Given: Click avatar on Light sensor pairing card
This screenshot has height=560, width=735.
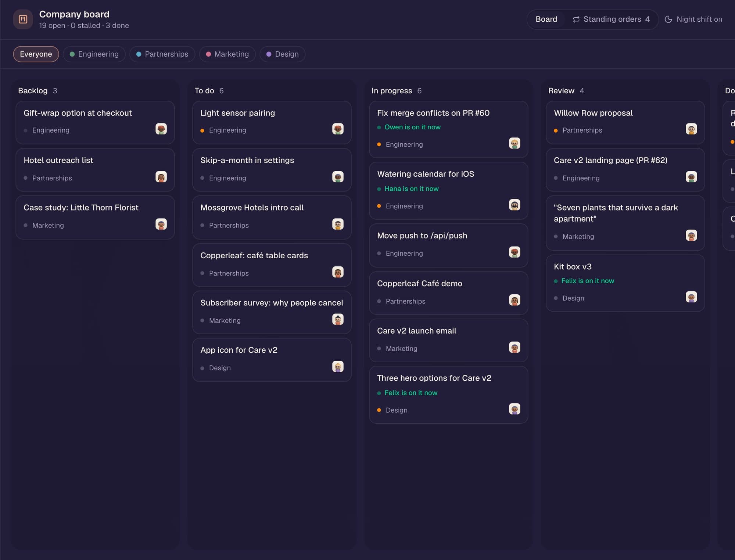Looking at the screenshot, I should [x=338, y=129].
